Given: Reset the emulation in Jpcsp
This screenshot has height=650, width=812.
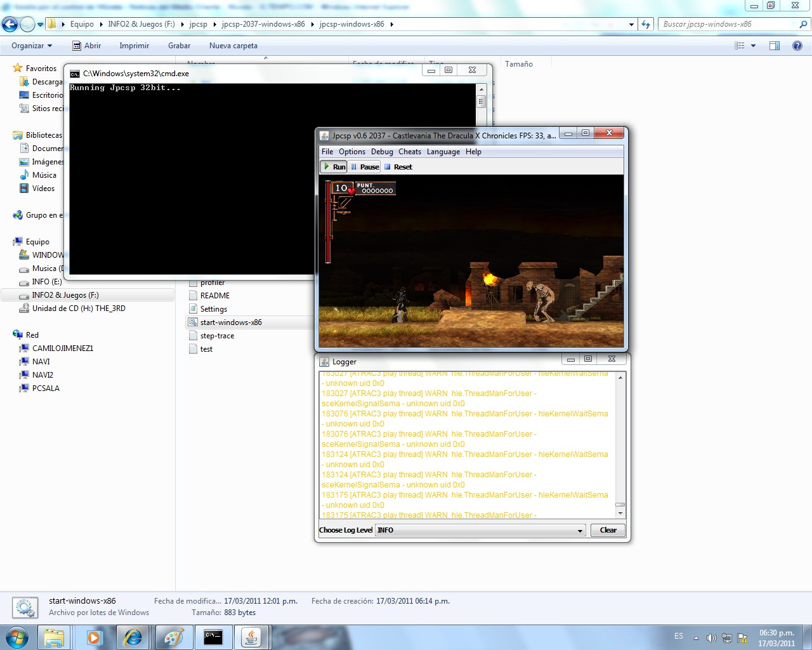Looking at the screenshot, I should coord(398,167).
